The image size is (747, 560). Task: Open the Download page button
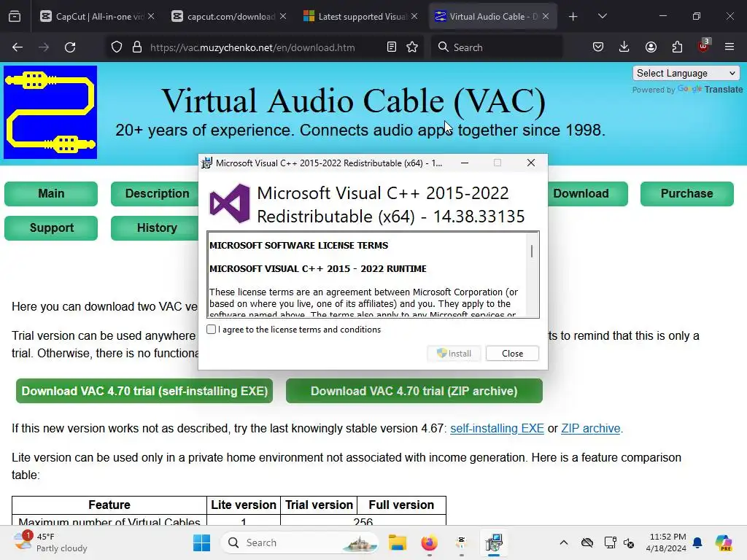(587, 194)
